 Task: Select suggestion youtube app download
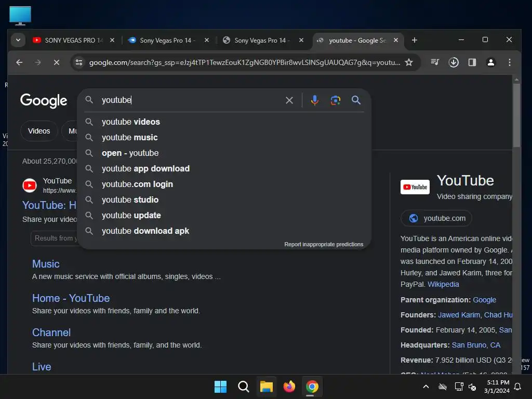(224, 169)
